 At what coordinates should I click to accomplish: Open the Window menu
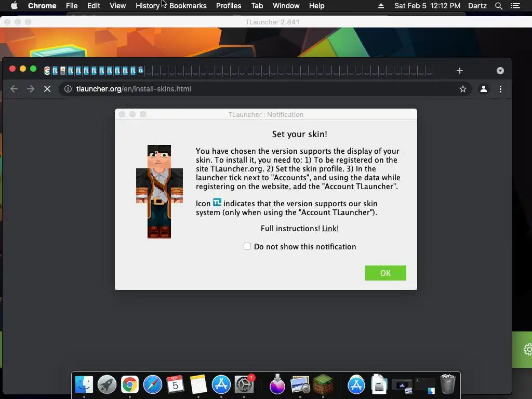tap(286, 6)
